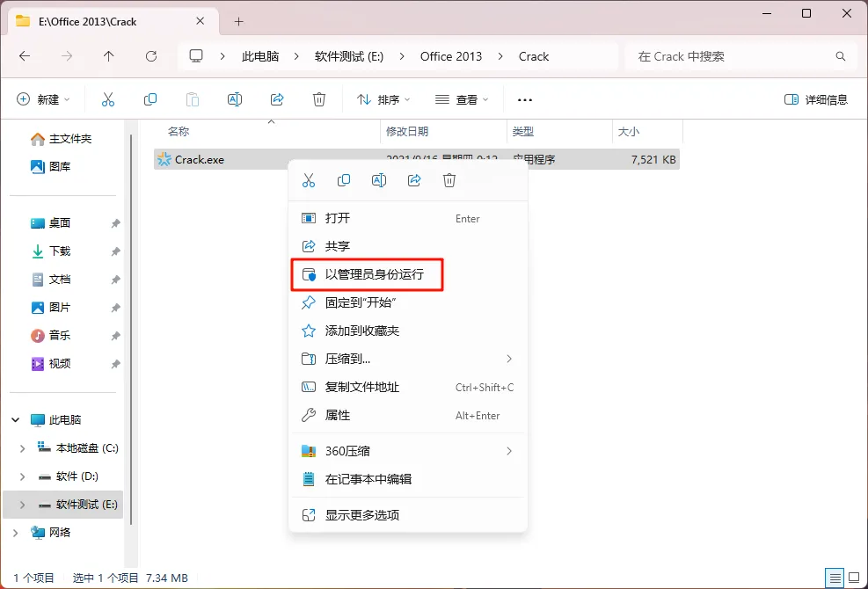Collapse the 此电脑 tree node
Screen dimensions: 868x589
click(x=16, y=419)
